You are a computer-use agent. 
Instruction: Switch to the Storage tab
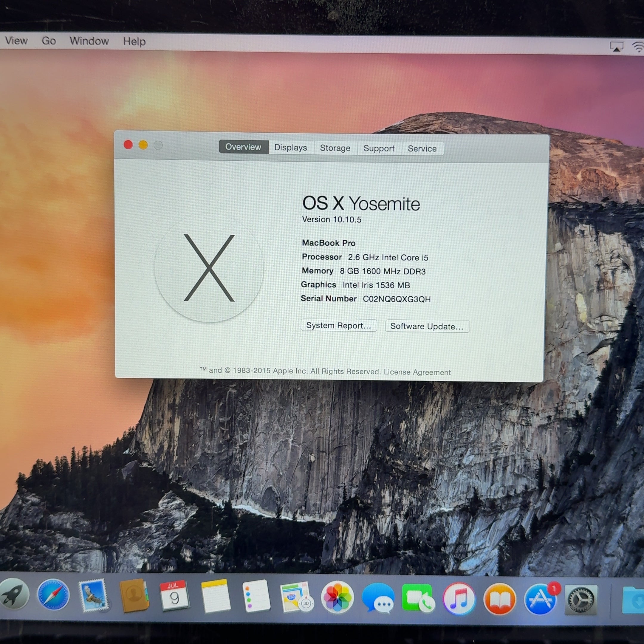tap(335, 148)
